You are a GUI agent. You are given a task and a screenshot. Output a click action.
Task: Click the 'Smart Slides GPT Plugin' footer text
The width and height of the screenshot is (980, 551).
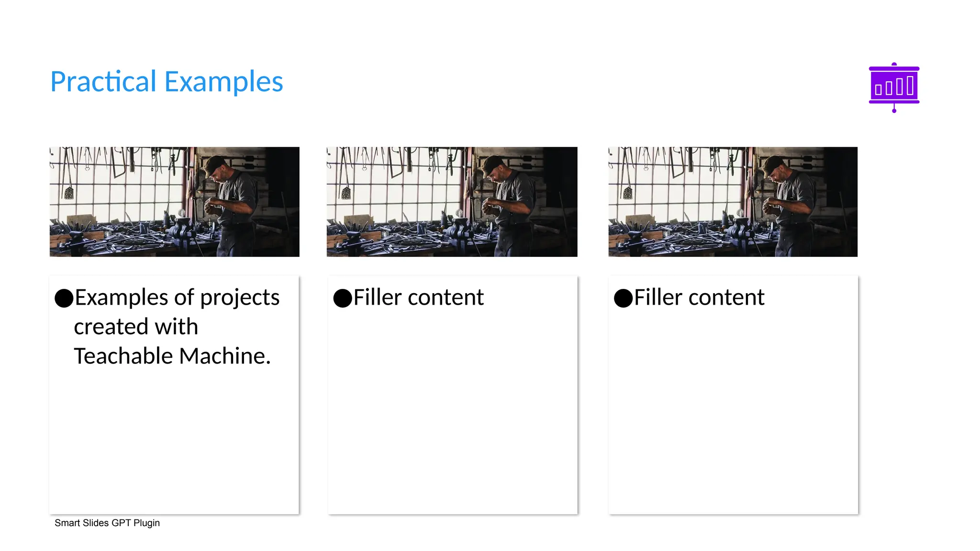[107, 523]
